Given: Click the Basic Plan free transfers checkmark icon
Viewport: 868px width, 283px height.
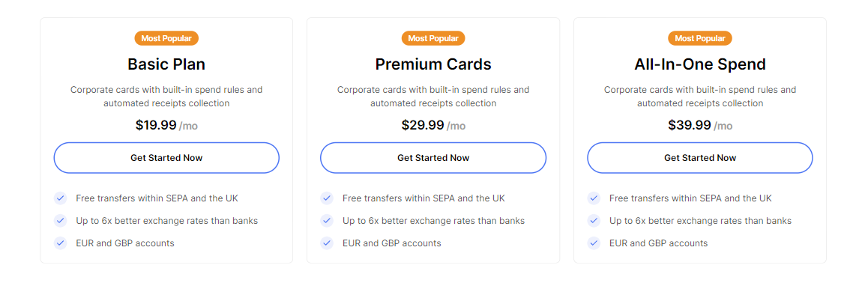Looking at the screenshot, I should click(60, 198).
